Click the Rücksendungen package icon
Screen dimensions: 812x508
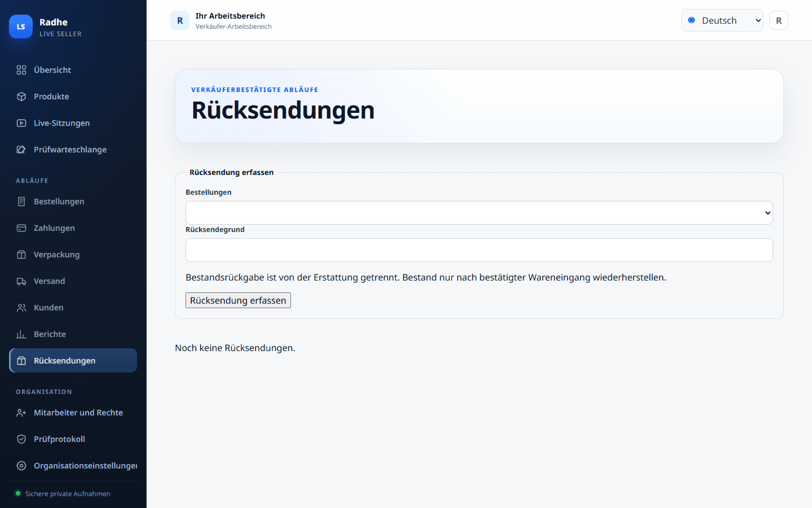(x=21, y=361)
